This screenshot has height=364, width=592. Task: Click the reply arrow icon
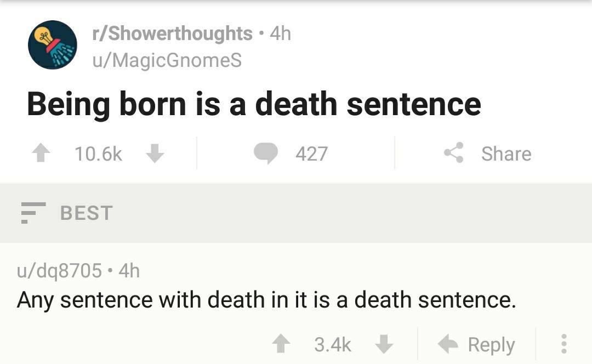coord(448,344)
